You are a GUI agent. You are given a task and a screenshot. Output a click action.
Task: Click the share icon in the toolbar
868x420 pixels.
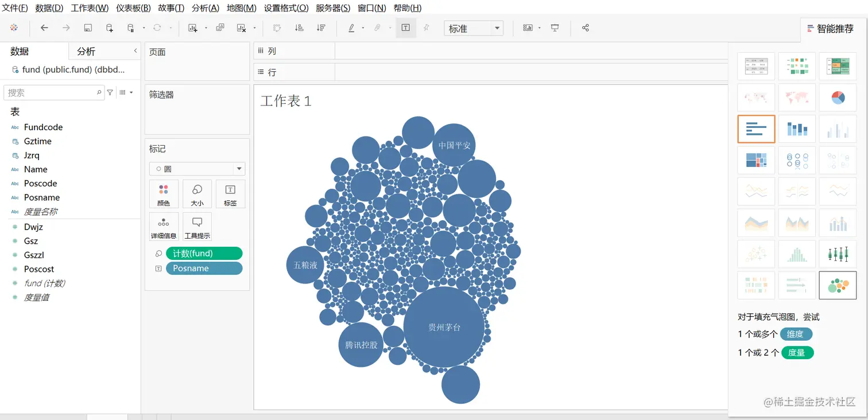point(586,28)
